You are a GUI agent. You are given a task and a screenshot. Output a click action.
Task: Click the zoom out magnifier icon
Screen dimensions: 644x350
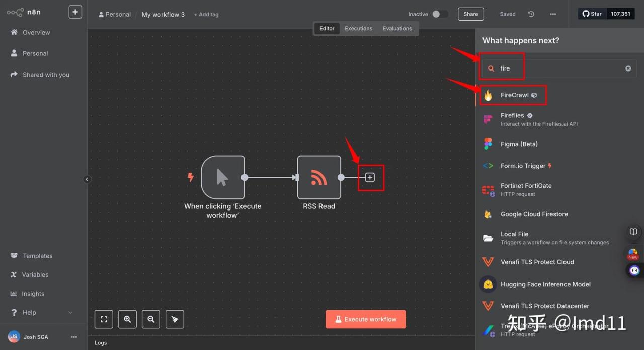(151, 319)
